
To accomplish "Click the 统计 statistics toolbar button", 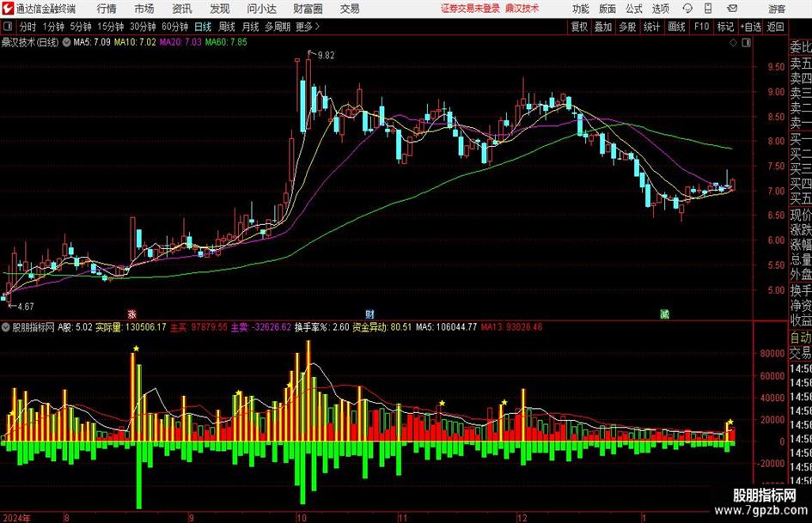I will (x=651, y=27).
